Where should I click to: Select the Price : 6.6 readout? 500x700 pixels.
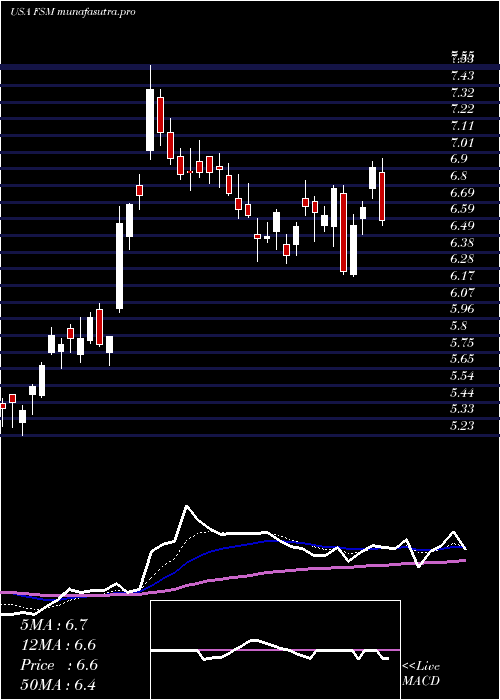tap(58, 665)
